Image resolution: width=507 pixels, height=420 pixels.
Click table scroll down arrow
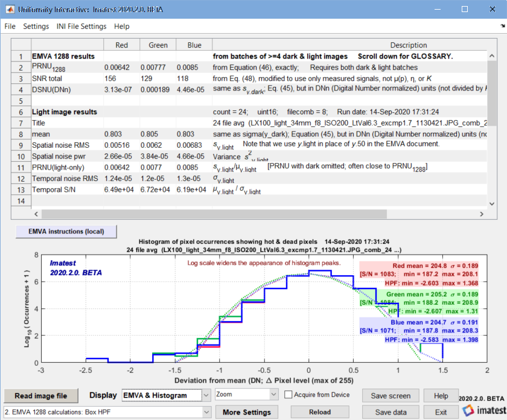492,204
